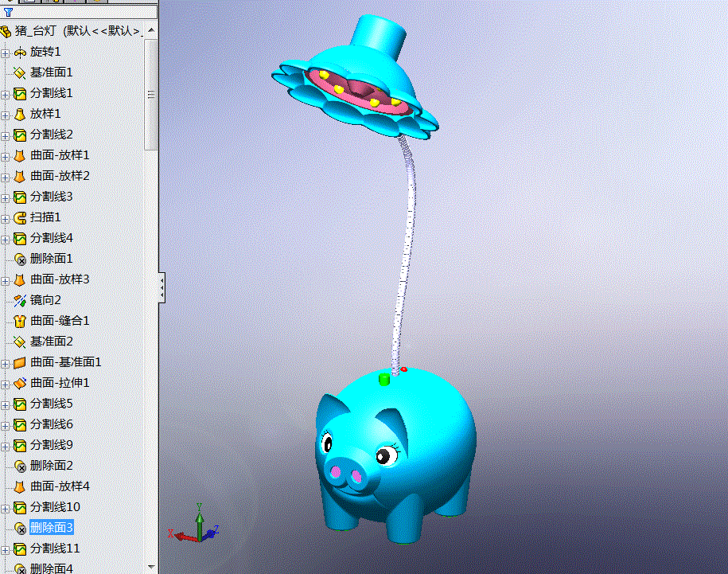Expand the 曲面-放样1 surface loft node
Viewport: 728px width, 574px height.
tap(6, 155)
